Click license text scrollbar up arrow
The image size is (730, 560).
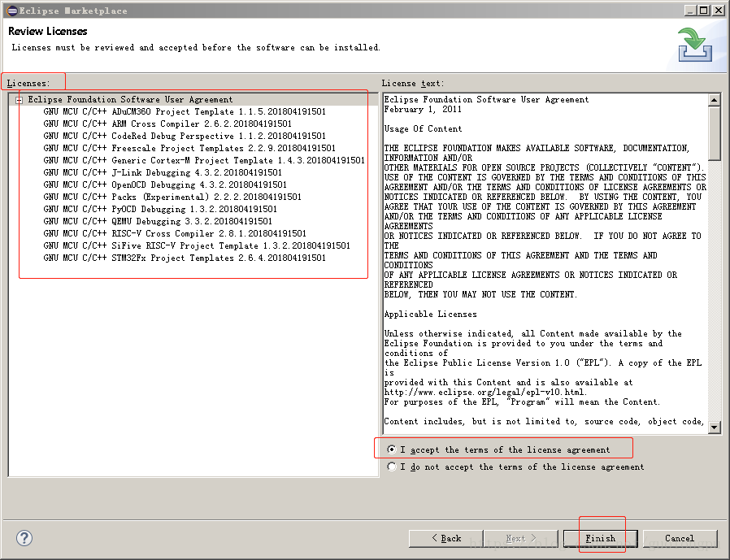pos(715,100)
